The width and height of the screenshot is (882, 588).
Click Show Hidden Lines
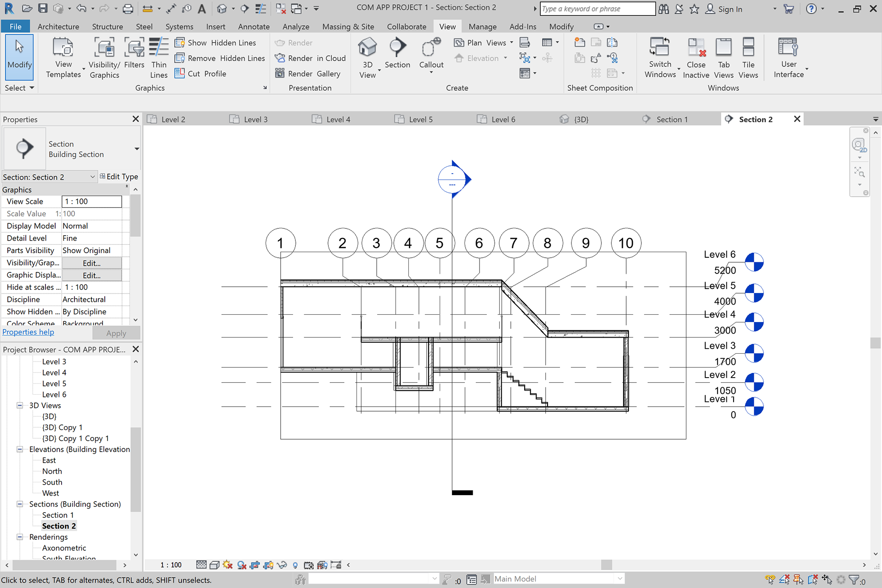(215, 43)
